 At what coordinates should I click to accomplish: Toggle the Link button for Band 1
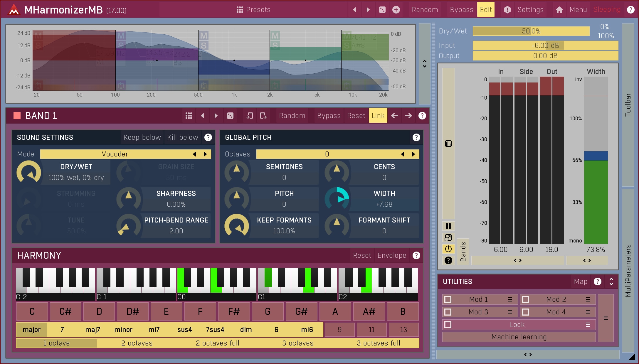(378, 116)
